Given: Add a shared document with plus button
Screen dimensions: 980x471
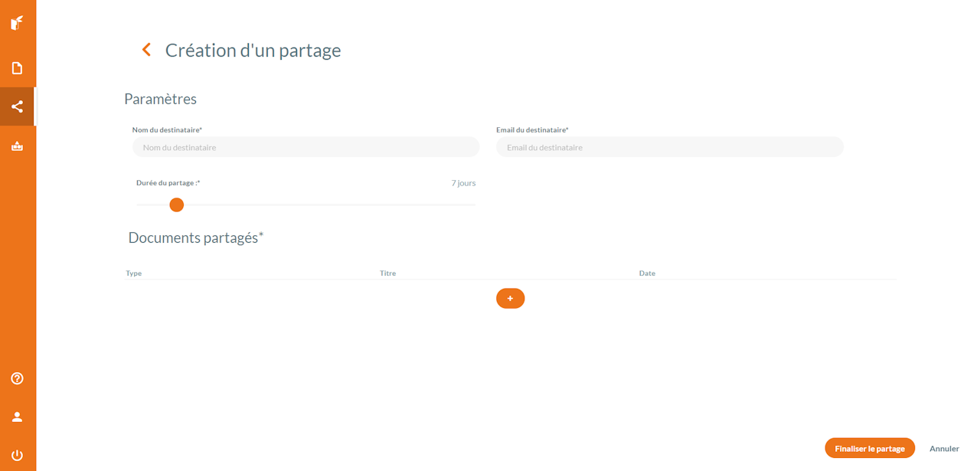Looking at the screenshot, I should (510, 298).
